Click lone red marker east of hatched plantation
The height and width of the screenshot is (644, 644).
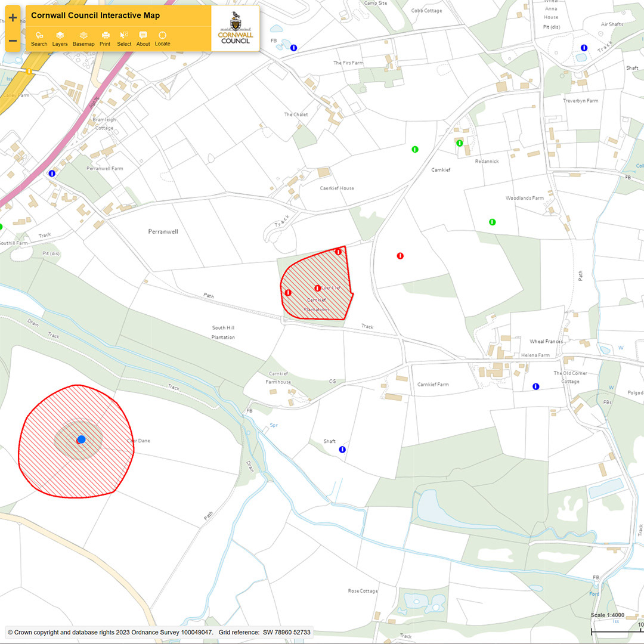pyautogui.click(x=400, y=256)
